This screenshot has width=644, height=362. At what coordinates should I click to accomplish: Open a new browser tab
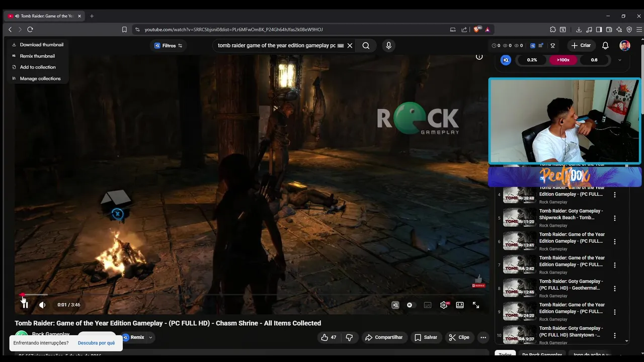pyautogui.click(x=92, y=16)
